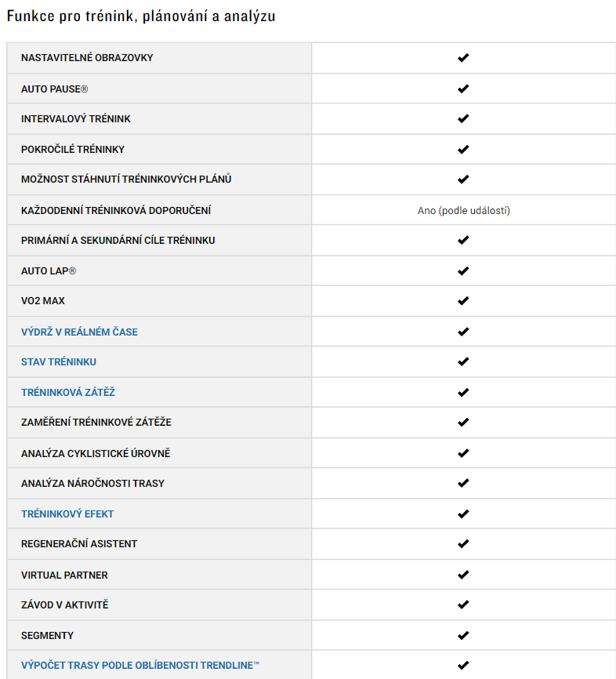Click the checkmark in AUTO LAP row
This screenshot has width=616, height=679.
[x=463, y=271]
